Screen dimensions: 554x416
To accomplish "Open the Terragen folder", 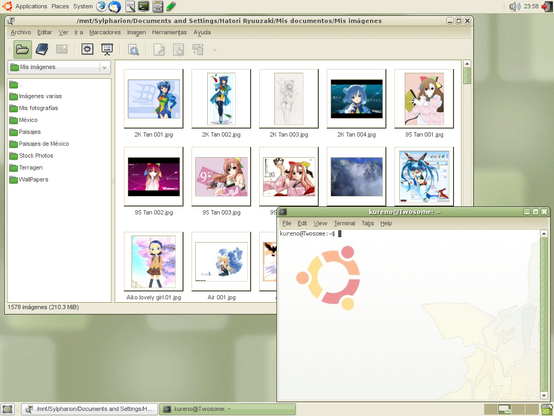I will click(x=26, y=168).
